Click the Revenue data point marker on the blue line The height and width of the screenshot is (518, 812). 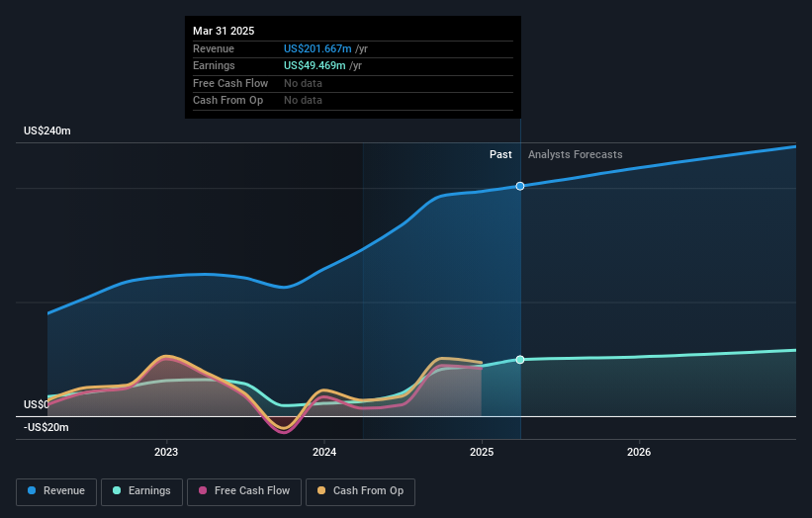coord(520,186)
